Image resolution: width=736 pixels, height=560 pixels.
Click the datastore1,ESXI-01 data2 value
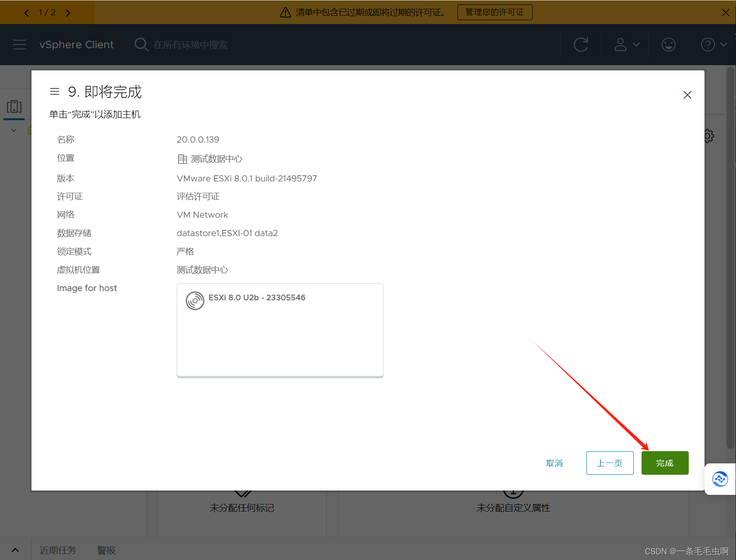(227, 233)
